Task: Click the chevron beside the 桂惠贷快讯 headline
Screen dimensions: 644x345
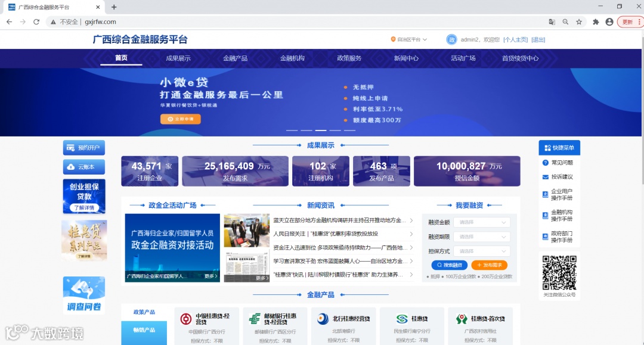Action: [411, 275]
